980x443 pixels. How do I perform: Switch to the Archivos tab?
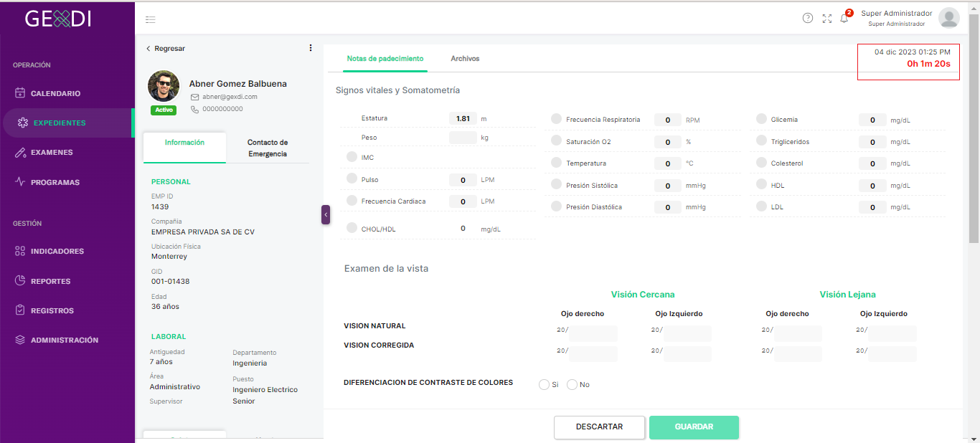[x=465, y=59]
